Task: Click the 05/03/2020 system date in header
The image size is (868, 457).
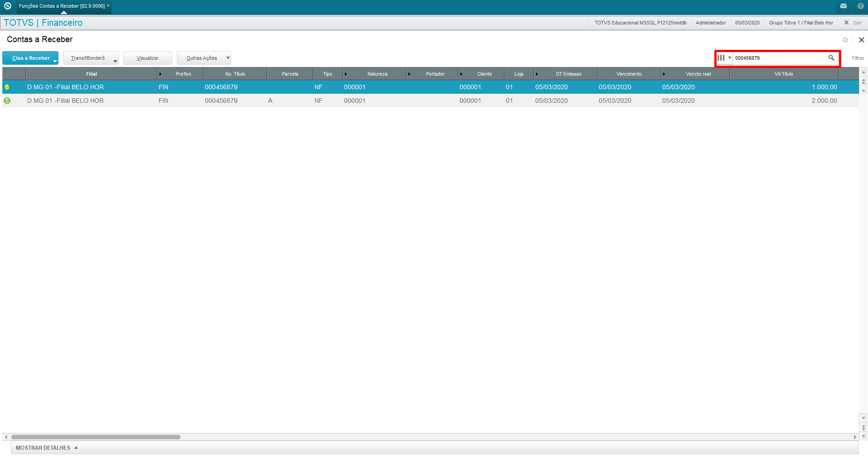Action: click(747, 23)
